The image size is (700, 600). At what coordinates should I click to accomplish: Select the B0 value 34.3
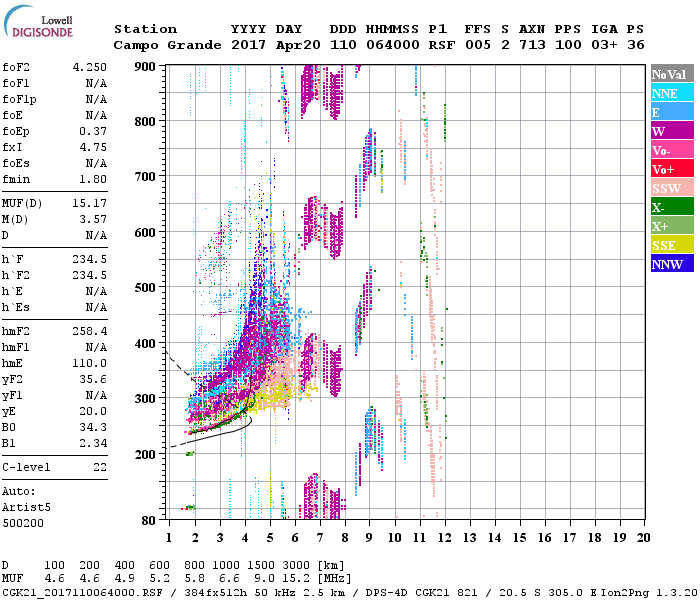tap(93, 427)
